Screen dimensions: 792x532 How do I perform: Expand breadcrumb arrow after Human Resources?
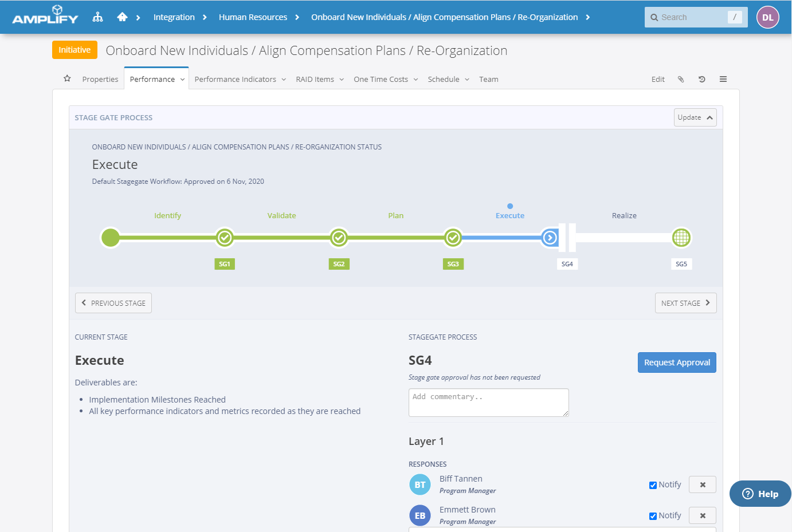tap(297, 18)
